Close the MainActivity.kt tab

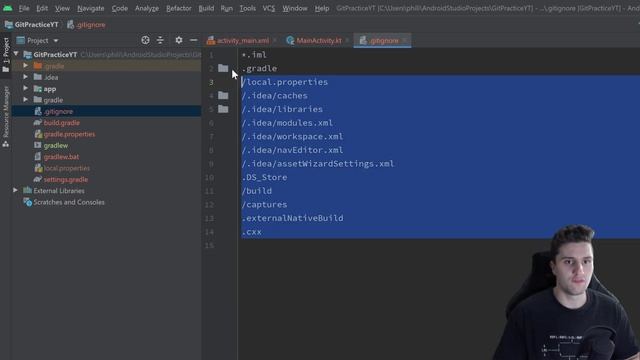tap(347, 40)
